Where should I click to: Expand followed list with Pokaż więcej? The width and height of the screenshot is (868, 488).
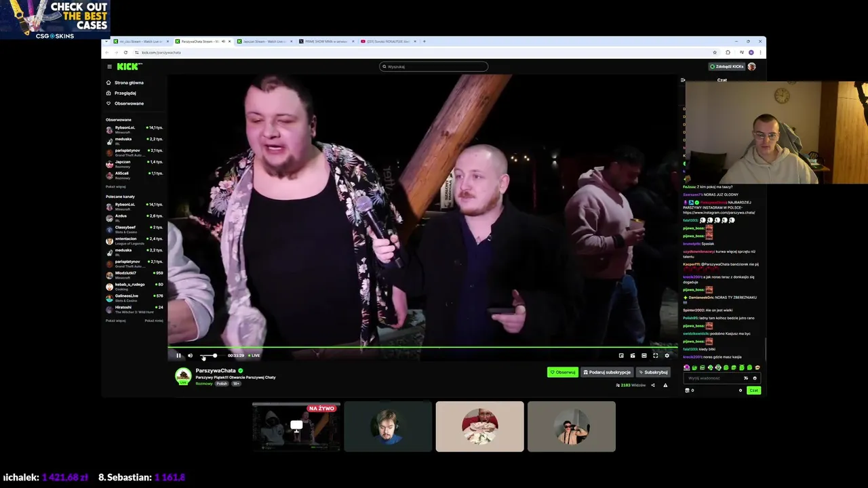point(115,186)
